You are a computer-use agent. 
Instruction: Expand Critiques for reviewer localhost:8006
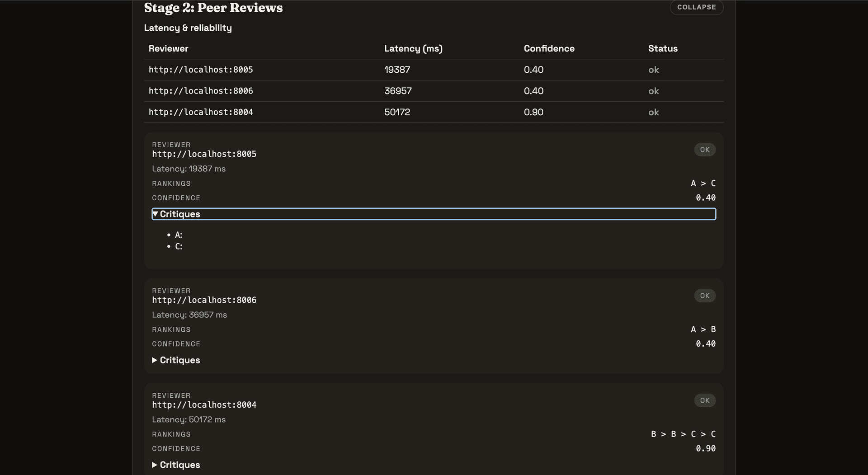[179, 360]
